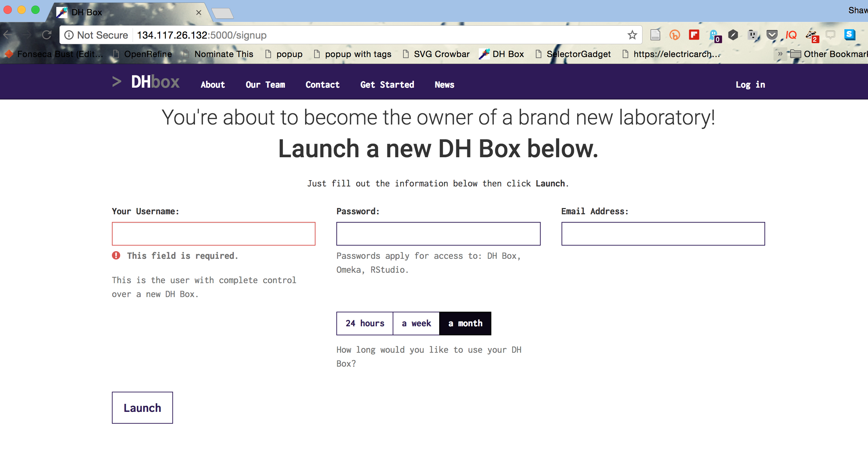868x455 pixels.
Task: Show hidden bookmarks with the chevron
Action: tap(780, 54)
